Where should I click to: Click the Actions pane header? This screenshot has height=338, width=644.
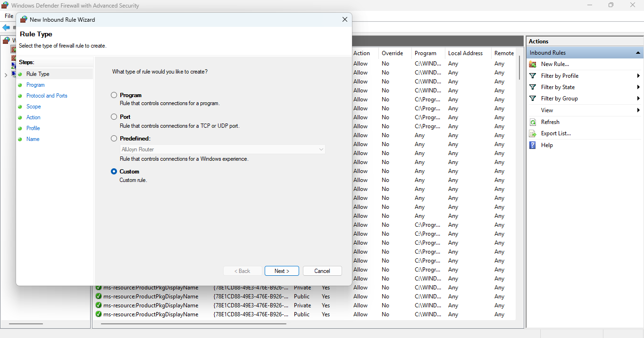point(585,41)
